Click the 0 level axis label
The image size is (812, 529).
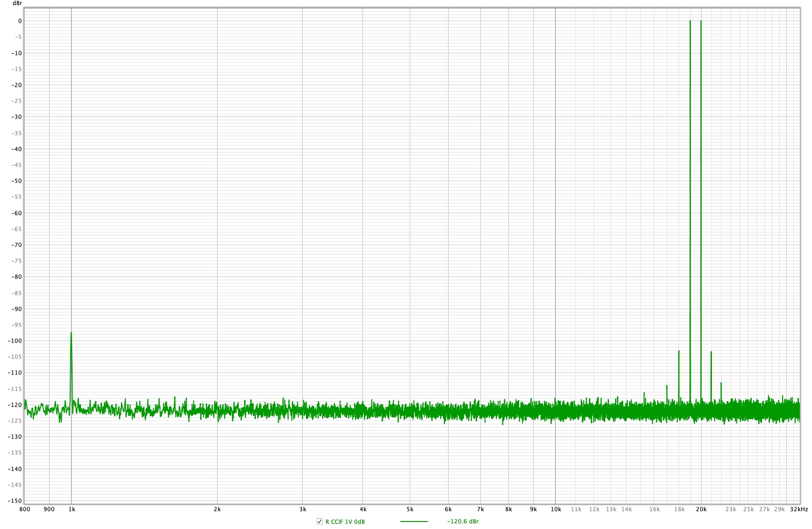coord(20,21)
